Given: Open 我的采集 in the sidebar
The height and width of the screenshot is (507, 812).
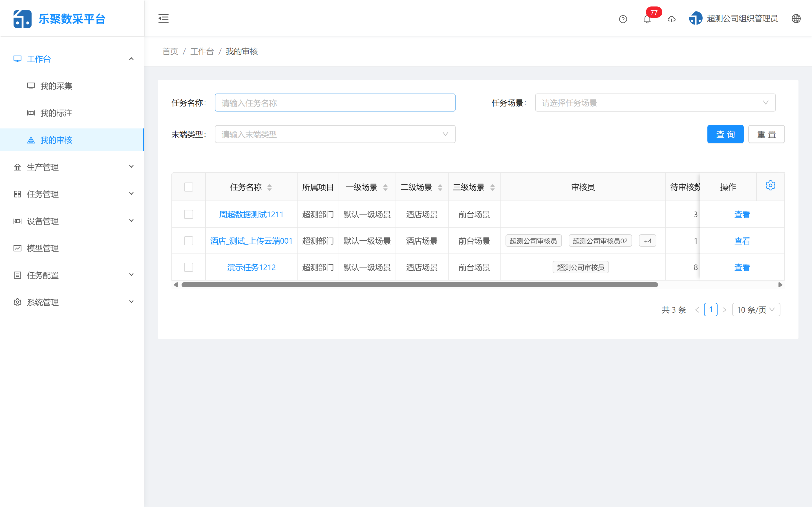Looking at the screenshot, I should click(56, 86).
